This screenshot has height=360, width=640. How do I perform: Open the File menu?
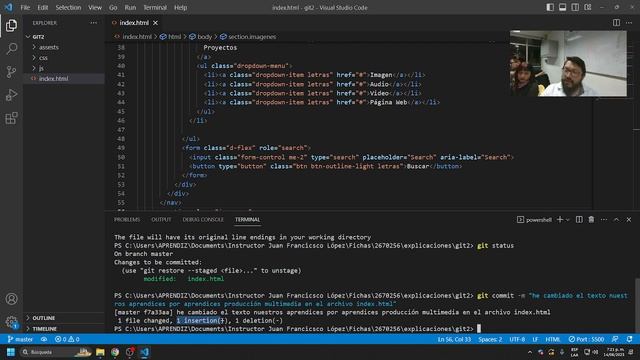(25, 7)
